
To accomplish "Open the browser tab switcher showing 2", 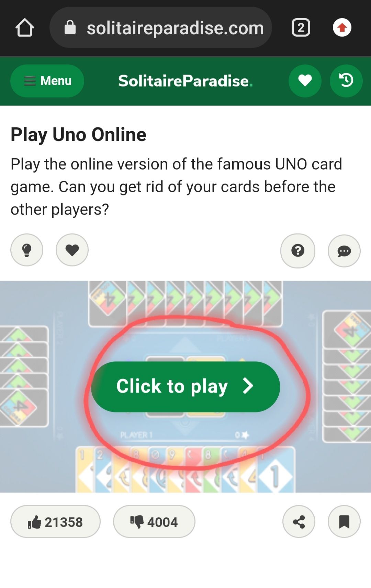I will pyautogui.click(x=301, y=27).
